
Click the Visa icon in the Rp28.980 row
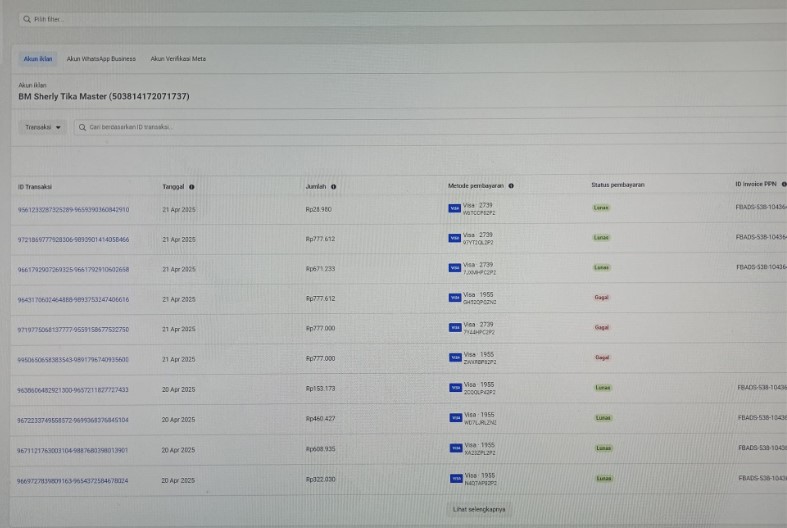coord(455,209)
